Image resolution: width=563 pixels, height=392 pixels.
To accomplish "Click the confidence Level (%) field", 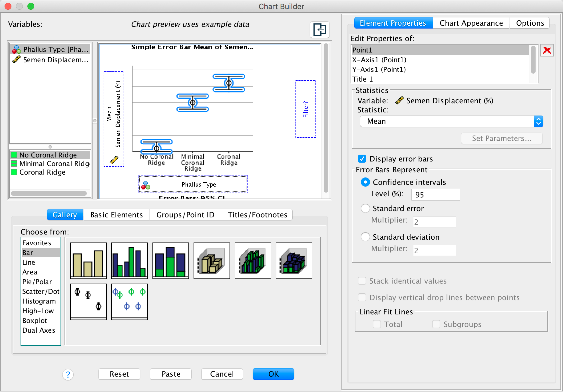I will pos(435,195).
